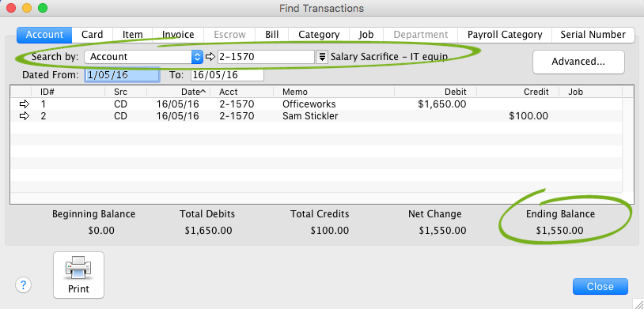
Task: Click the Advanced... button
Action: point(578,62)
